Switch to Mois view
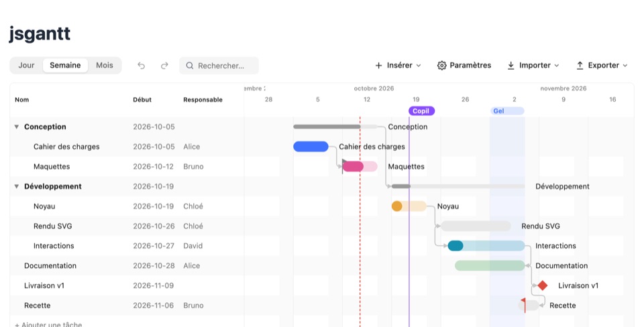The image size is (644, 327). (105, 65)
